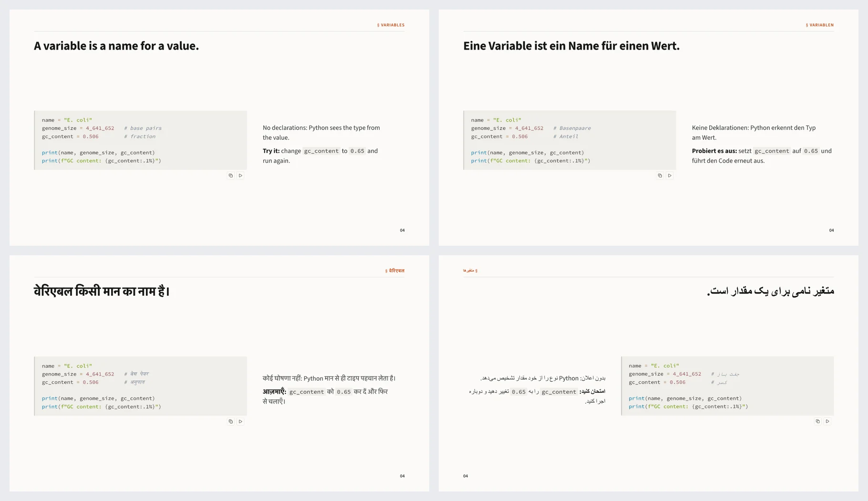Copy code on the Hindi slide
Image resolution: width=868 pixels, height=501 pixels.
click(231, 421)
